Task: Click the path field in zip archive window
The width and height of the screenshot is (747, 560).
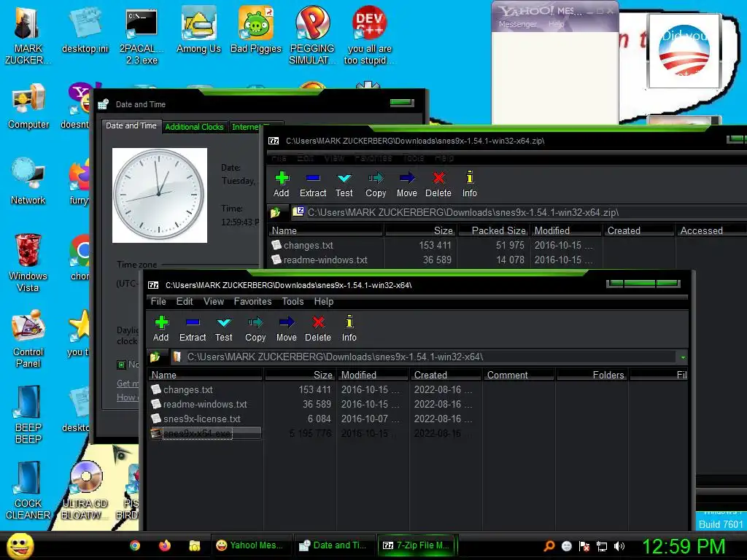Action: 519,212
